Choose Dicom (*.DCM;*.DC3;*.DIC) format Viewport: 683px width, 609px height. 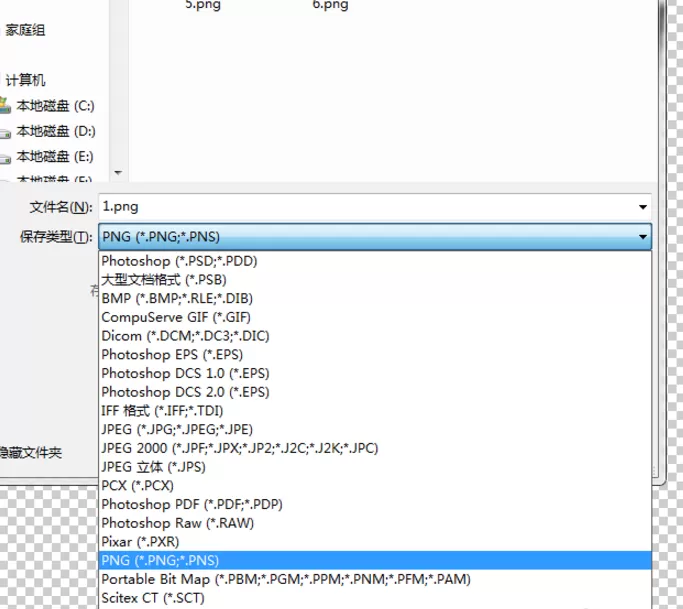click(x=375, y=336)
